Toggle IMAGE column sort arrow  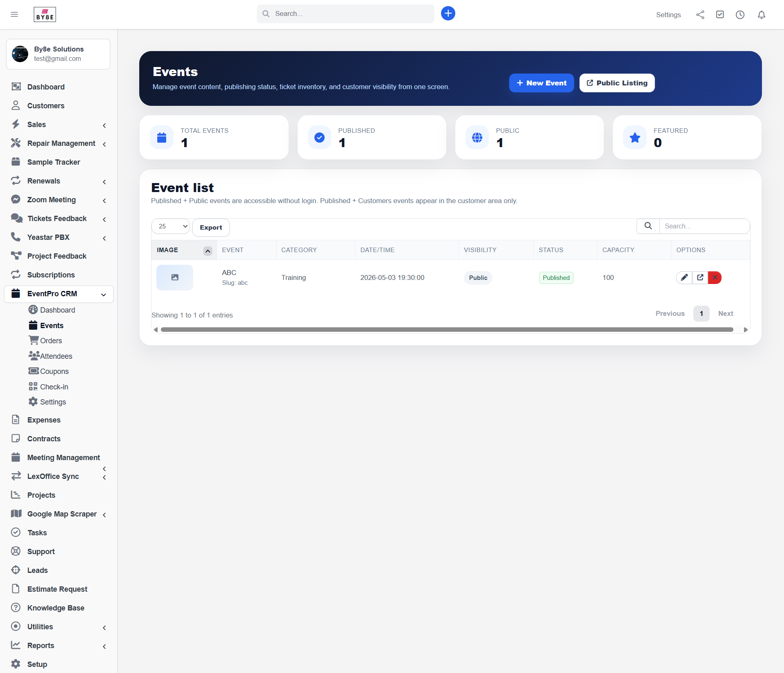(x=207, y=250)
